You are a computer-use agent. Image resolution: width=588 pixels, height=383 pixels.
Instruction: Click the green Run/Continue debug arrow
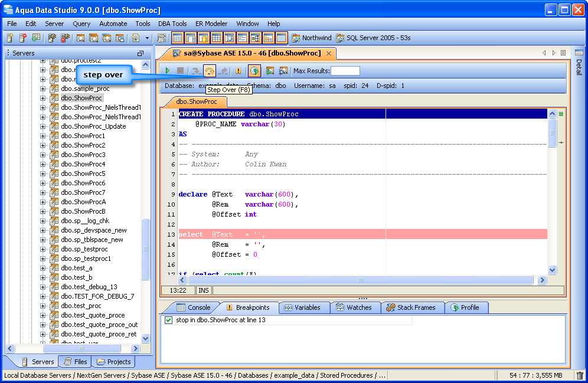click(168, 70)
